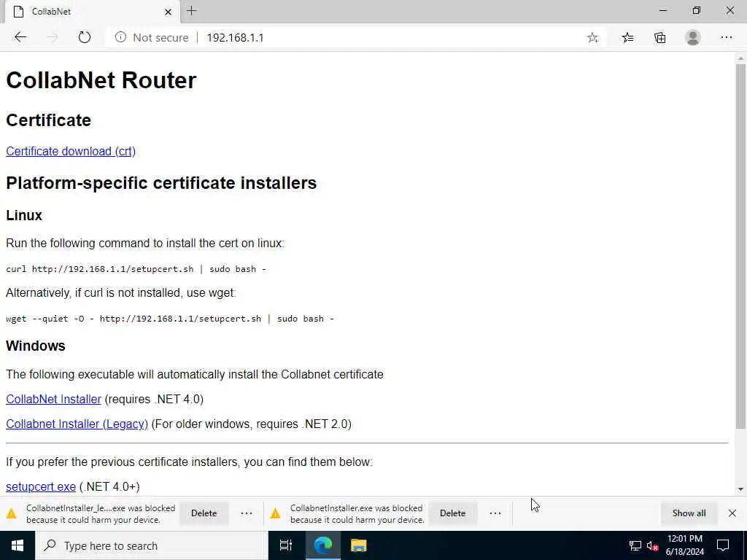Click the CollabNet Router heading
Screen dimensions: 747x560
point(101,80)
